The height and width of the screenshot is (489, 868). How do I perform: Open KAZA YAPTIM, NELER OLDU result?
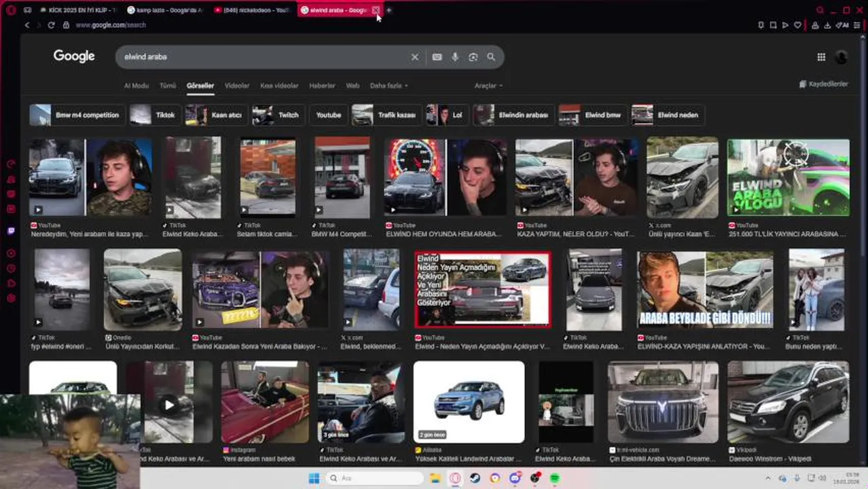576,178
